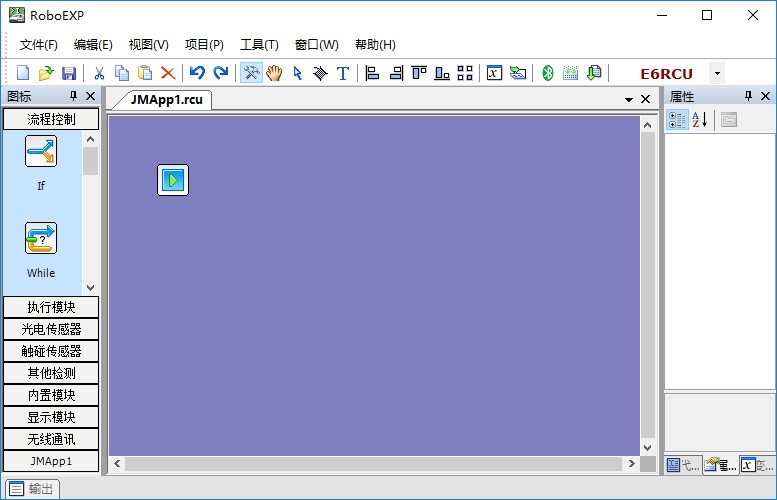The image size is (777, 500).
Task: Expand the 其他检测 category
Action: click(51, 373)
